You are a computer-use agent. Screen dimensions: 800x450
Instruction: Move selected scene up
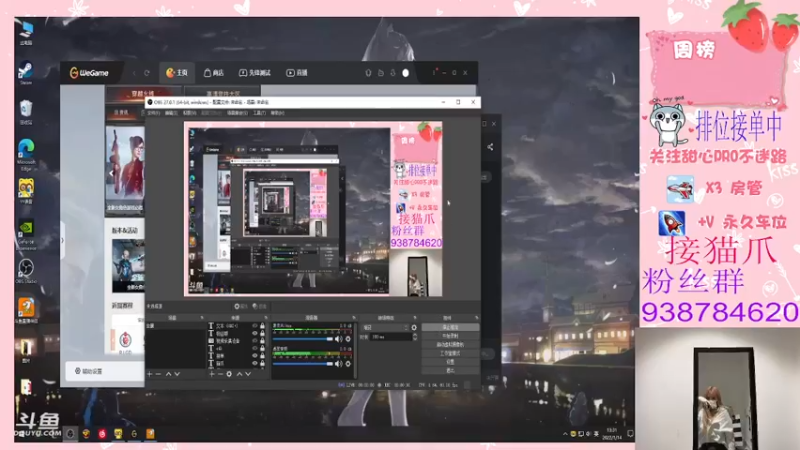(168, 374)
